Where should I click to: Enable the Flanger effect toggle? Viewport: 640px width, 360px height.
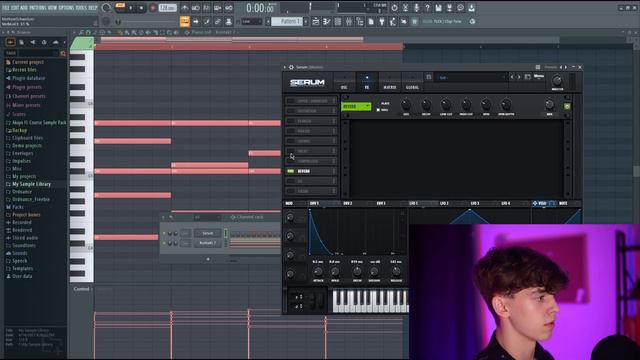click(291, 121)
